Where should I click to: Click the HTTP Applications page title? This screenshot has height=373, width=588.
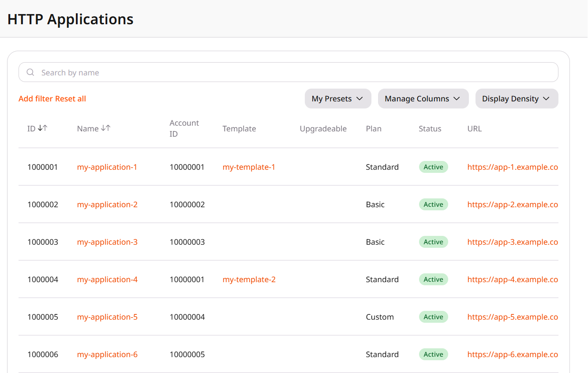point(71,19)
